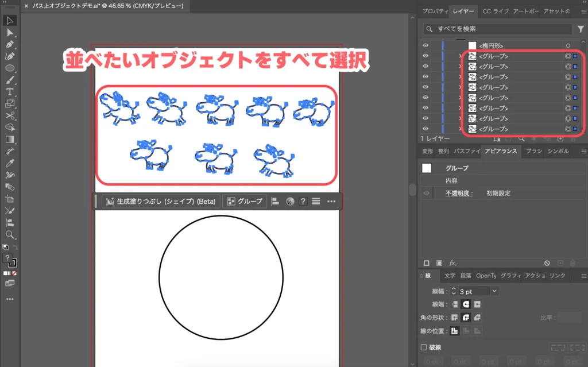Select the Pen tool

tap(10, 44)
